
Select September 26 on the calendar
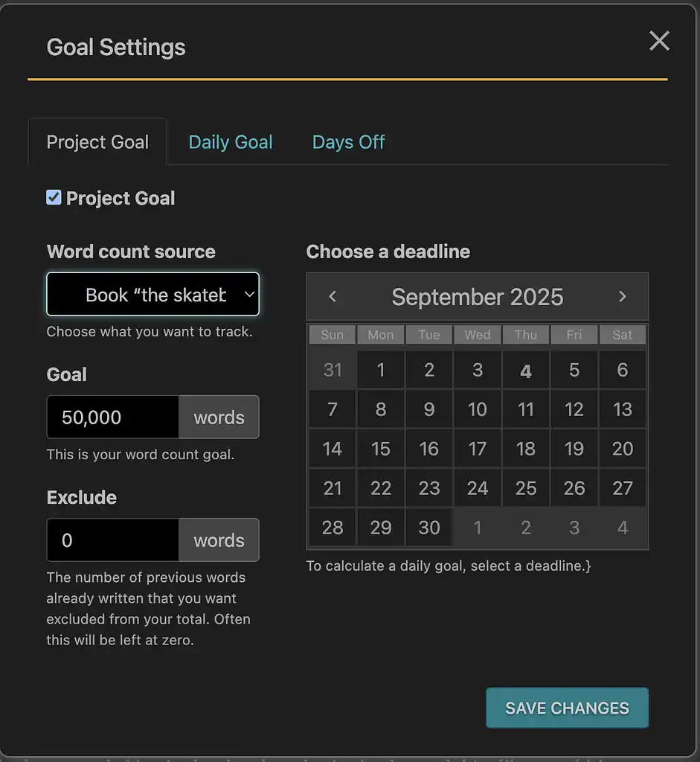pos(574,488)
